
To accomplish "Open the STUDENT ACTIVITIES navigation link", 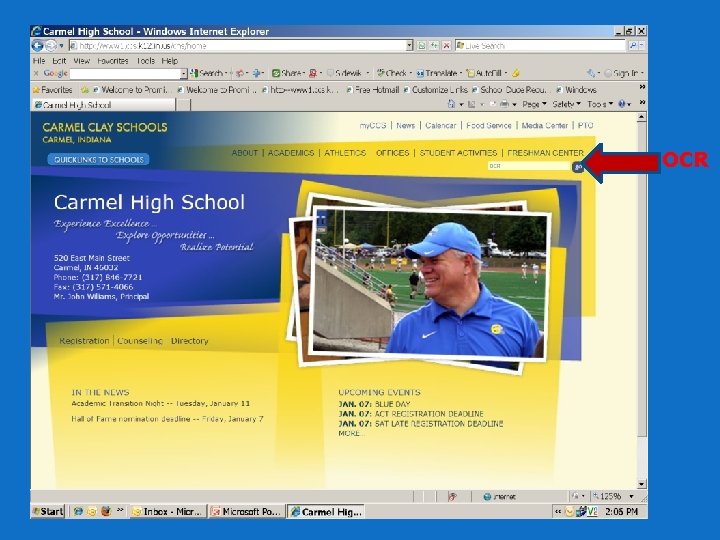I will (458, 152).
